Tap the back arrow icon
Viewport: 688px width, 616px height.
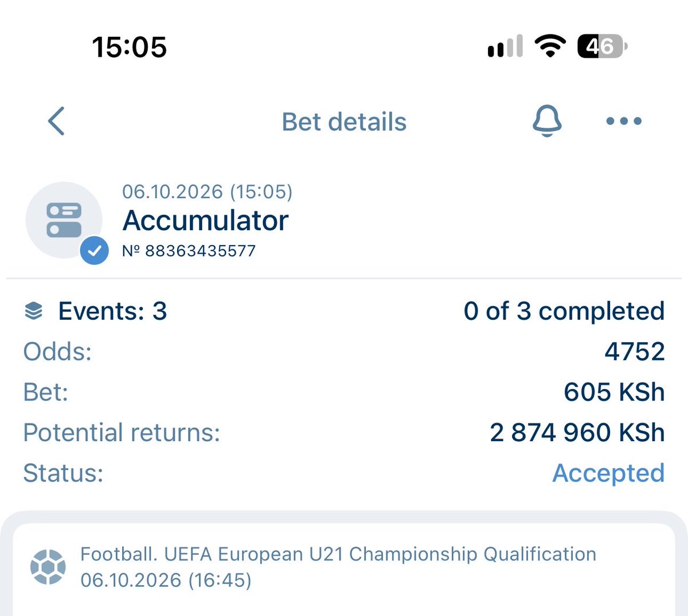[56, 121]
